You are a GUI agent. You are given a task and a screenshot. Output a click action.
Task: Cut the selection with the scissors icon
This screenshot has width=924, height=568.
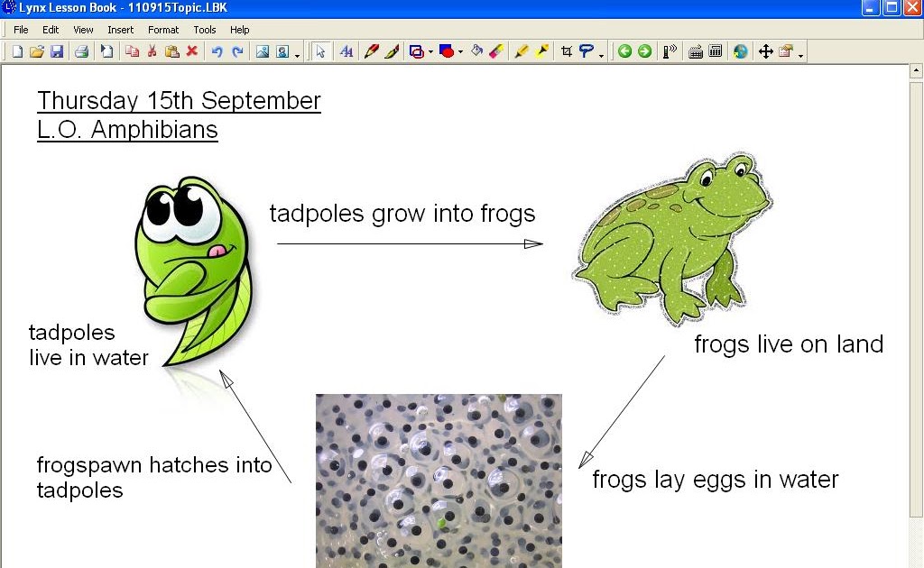pyautogui.click(x=152, y=51)
